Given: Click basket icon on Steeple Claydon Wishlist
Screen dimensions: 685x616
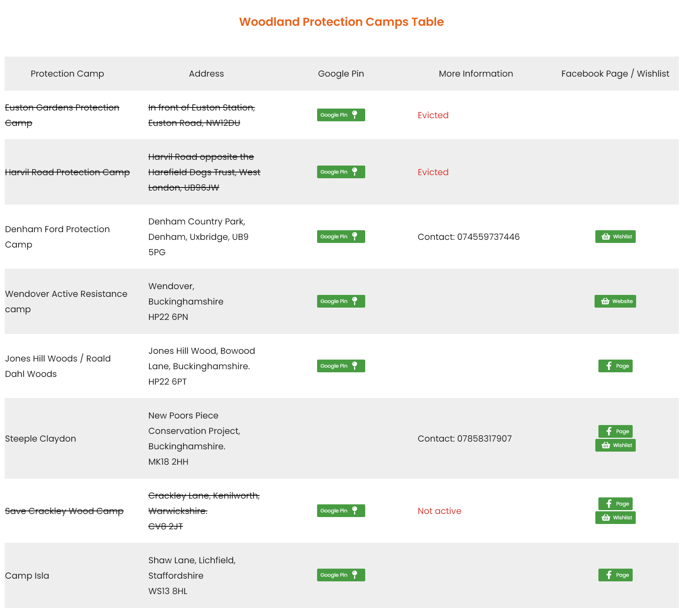Looking at the screenshot, I should [x=606, y=445].
